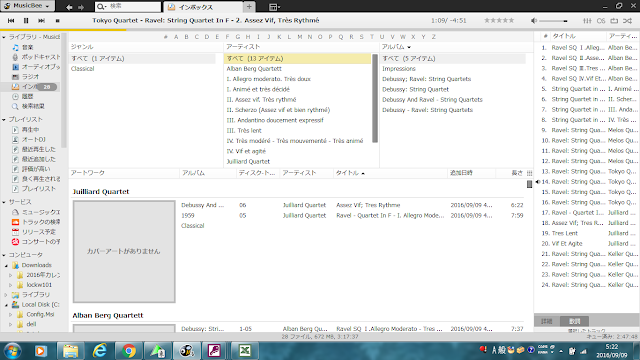Pause the playing track
This screenshot has width=640, height=360.
26,20
